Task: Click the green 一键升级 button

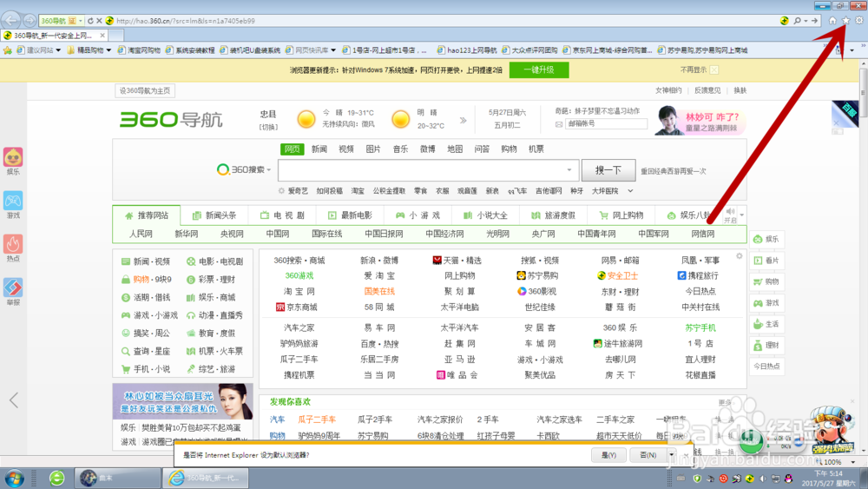Action: point(539,69)
